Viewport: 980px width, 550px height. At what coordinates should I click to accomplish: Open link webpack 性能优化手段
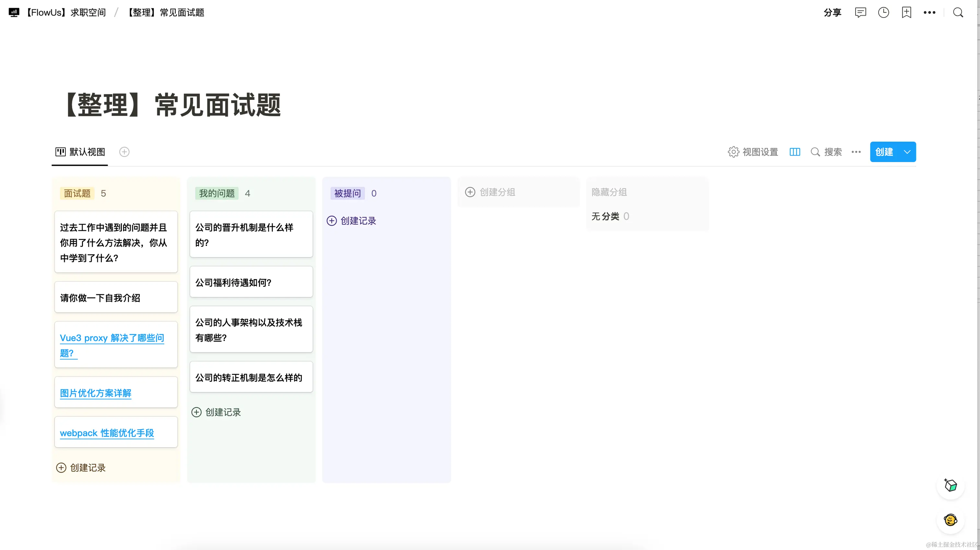coord(107,433)
